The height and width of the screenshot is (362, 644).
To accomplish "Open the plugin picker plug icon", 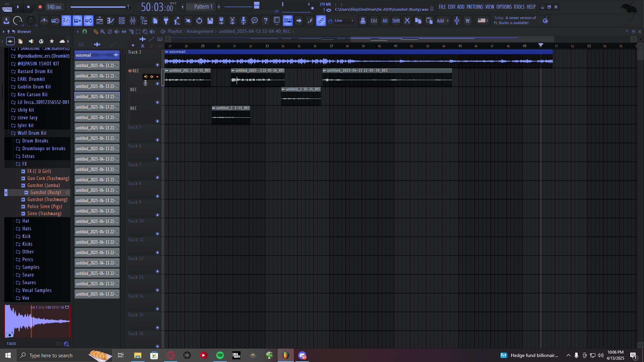I will [166, 21].
